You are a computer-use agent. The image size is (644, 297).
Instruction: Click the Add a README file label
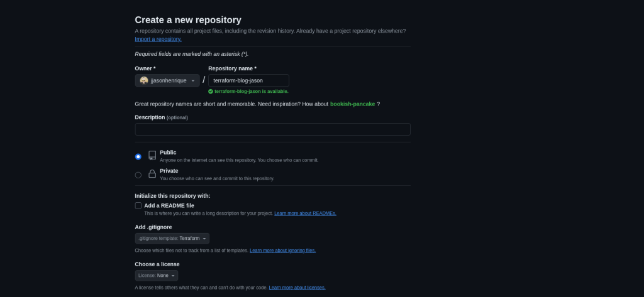(169, 205)
